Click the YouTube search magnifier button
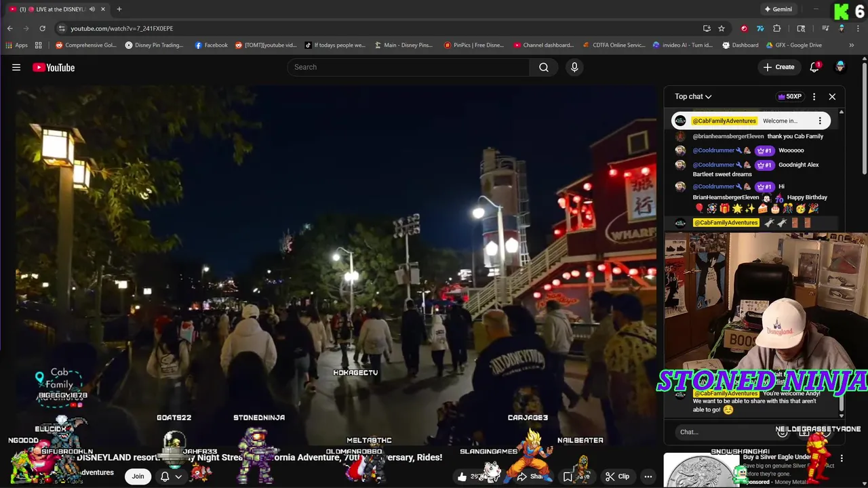Viewport: 868px width, 488px height. (544, 67)
